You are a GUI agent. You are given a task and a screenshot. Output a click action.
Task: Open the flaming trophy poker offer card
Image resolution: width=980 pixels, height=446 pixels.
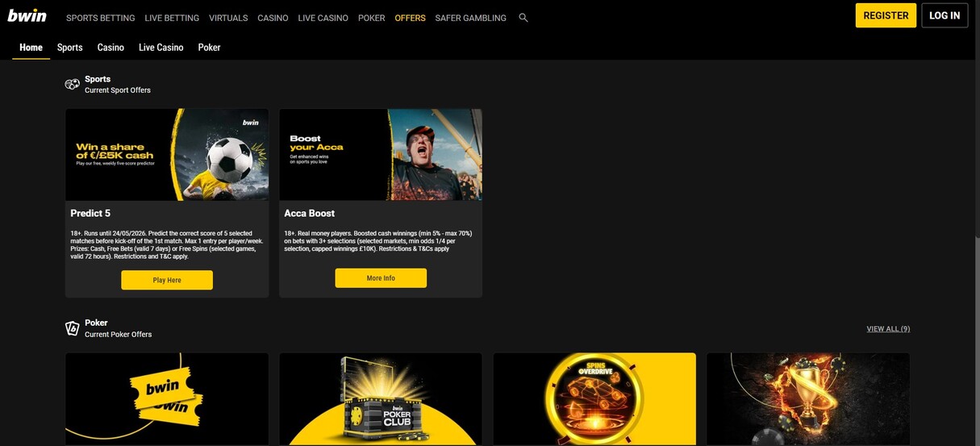click(808, 399)
